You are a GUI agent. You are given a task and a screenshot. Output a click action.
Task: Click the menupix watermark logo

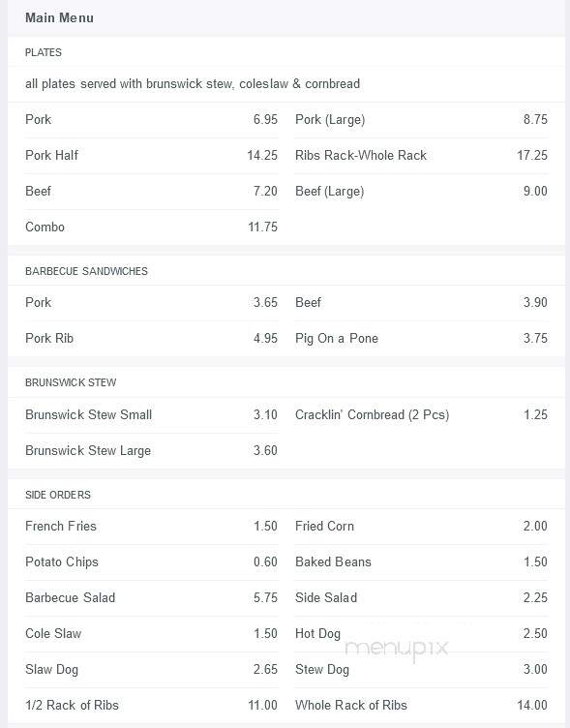click(398, 649)
